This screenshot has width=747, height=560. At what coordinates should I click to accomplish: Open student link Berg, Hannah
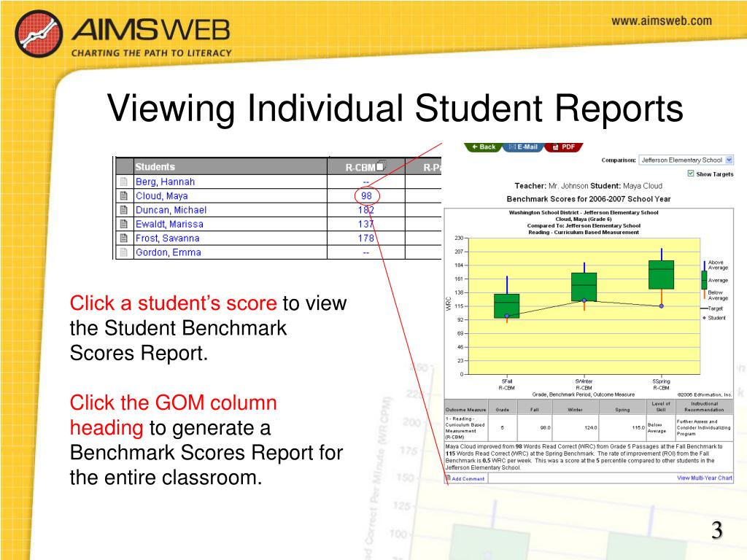[166, 182]
